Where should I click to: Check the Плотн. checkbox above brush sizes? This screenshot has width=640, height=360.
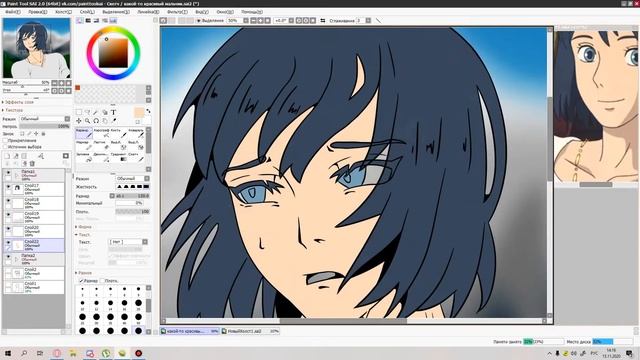[102, 281]
